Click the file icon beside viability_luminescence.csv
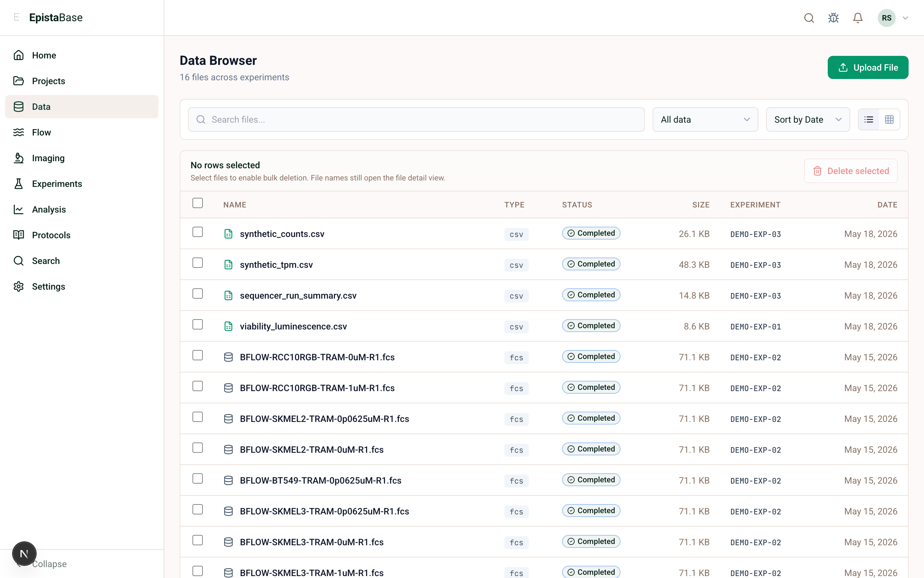Viewport: 924px width, 578px height. pos(228,326)
